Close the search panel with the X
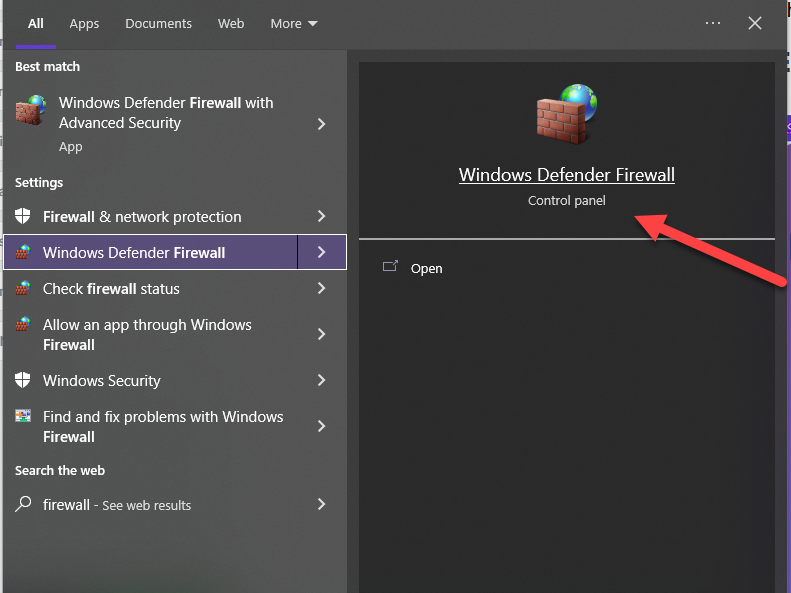This screenshot has height=593, width=791. pyautogui.click(x=755, y=23)
